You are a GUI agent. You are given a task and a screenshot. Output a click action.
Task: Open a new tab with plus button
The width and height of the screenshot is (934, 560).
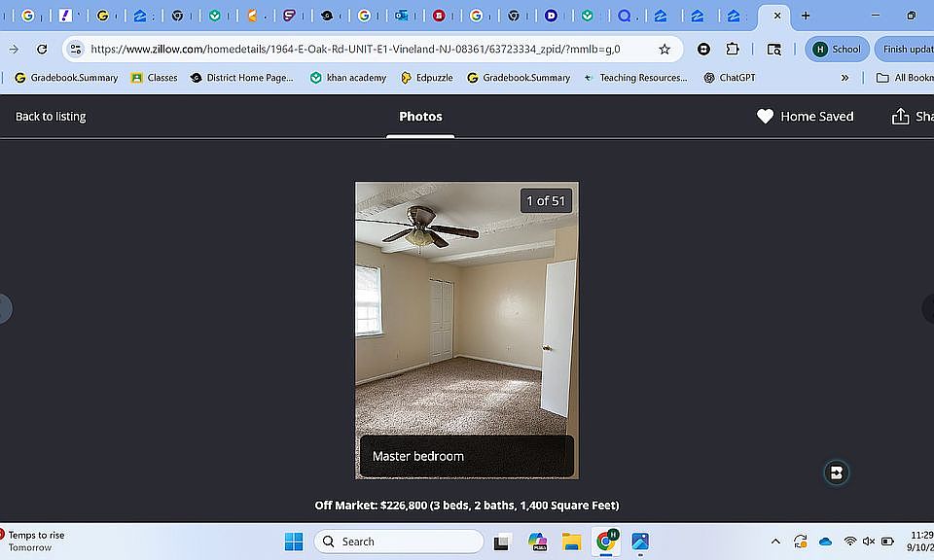click(806, 17)
